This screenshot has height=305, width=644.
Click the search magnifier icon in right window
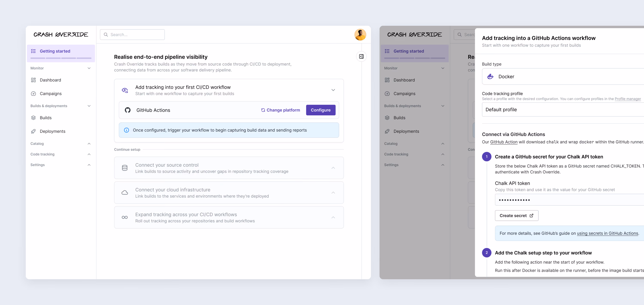pos(460,35)
